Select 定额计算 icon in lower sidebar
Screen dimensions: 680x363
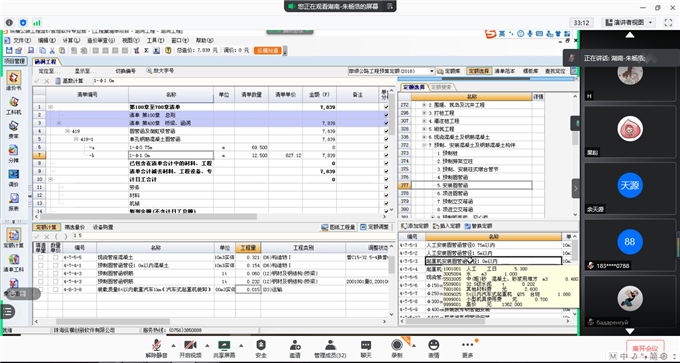pyautogui.click(x=14, y=235)
